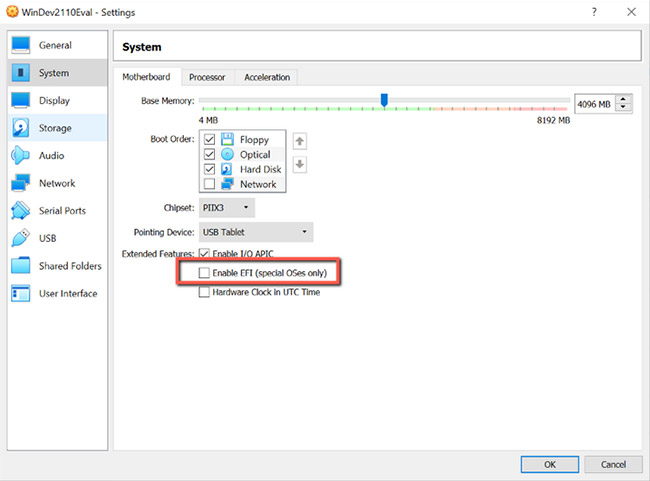Image resolution: width=650 pixels, height=481 pixels.
Task: Open the Network settings icon
Action: (20, 183)
